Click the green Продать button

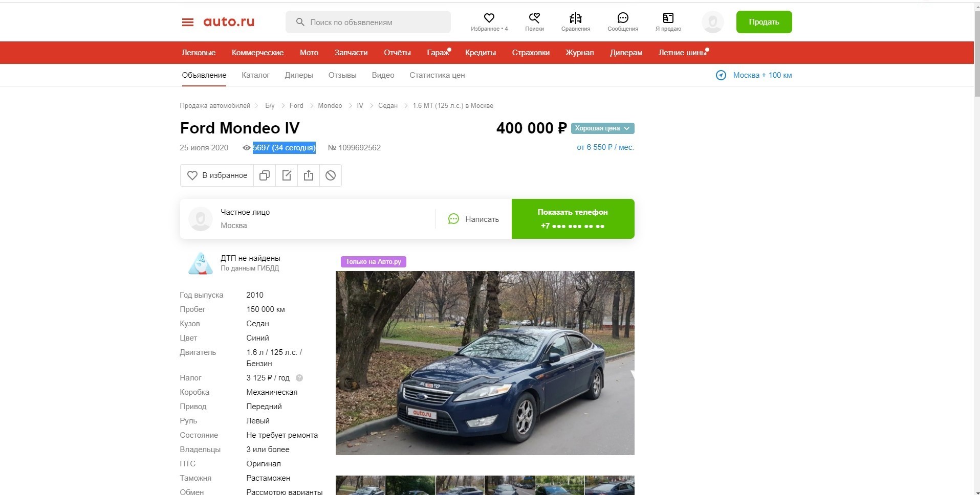[764, 22]
